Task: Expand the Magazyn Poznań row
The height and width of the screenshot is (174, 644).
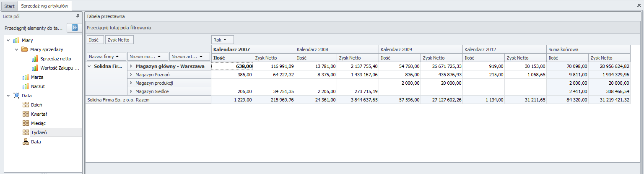Action: point(131,75)
